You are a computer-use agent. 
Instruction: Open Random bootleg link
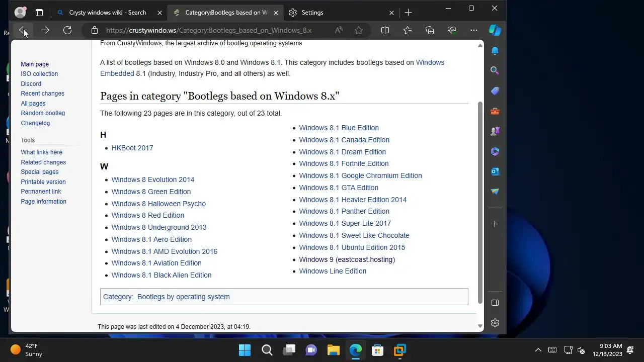coord(43,113)
